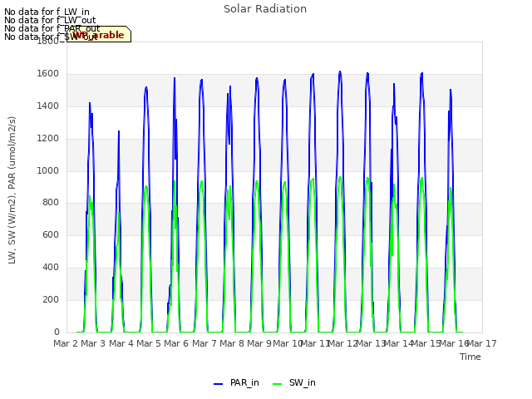Click the Mar 6 x-axis tick label
532x399 pixels.
(176, 343)
